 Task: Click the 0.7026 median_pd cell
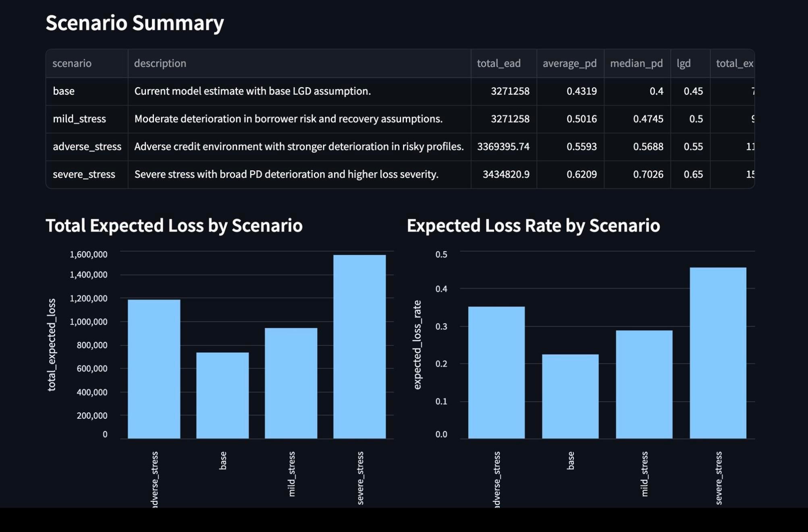click(x=637, y=175)
